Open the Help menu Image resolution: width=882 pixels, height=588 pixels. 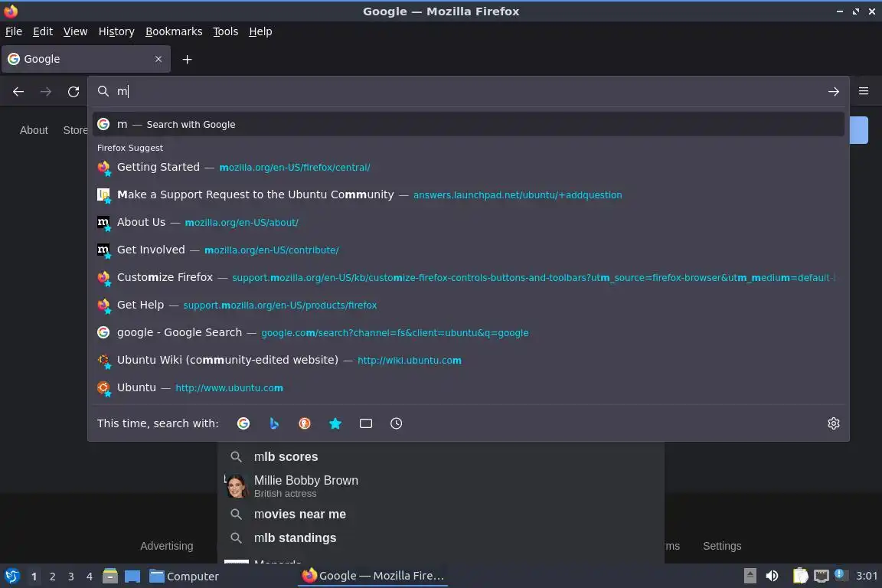pos(260,31)
